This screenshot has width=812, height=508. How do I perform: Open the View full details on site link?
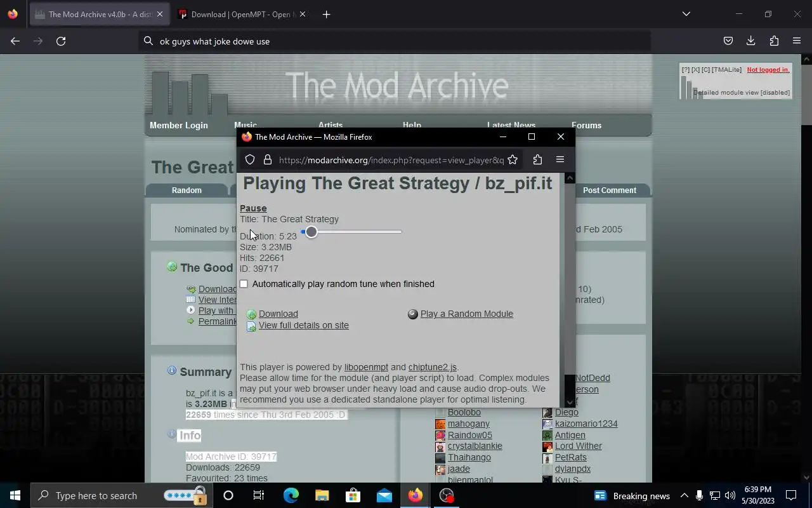coord(304,325)
